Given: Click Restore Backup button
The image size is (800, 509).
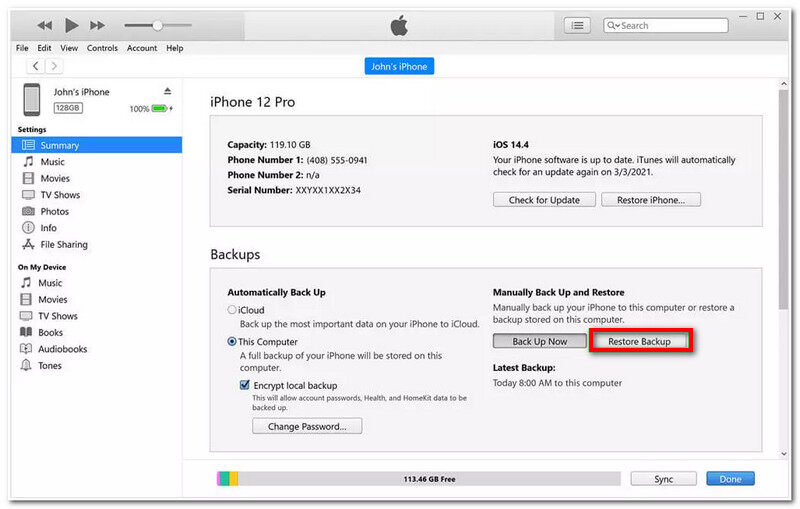Looking at the screenshot, I should [639, 341].
